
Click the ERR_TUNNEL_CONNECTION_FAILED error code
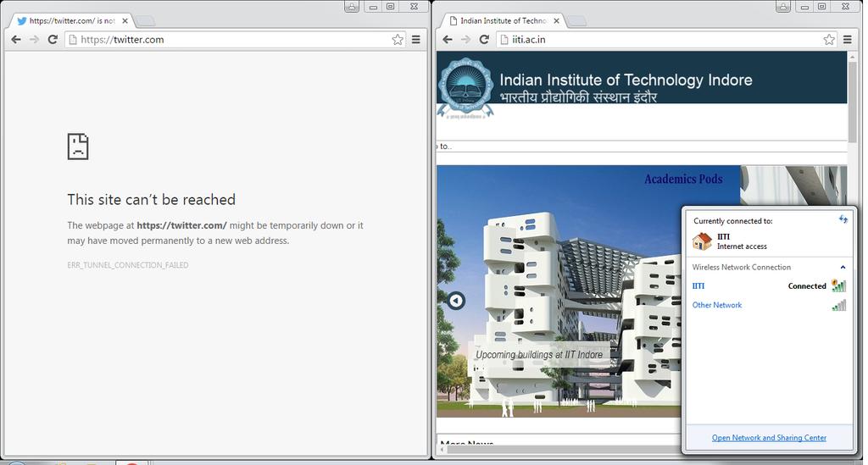[x=128, y=265]
